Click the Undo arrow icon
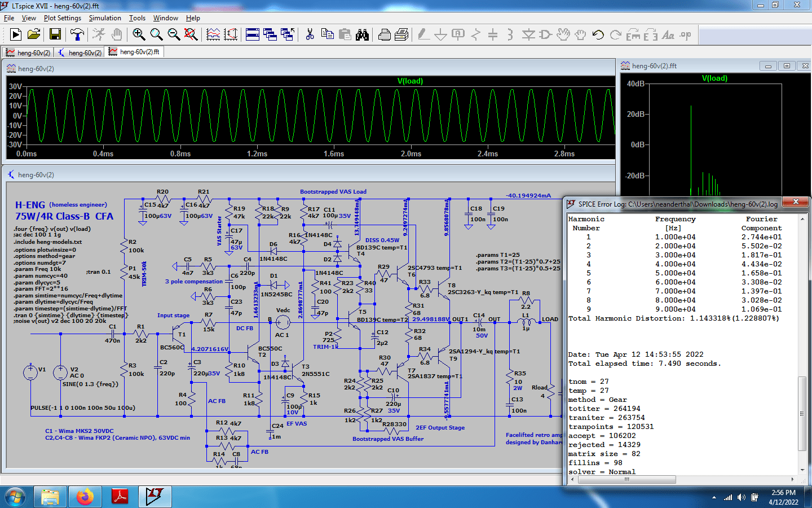This screenshot has height=508, width=812. (598, 35)
